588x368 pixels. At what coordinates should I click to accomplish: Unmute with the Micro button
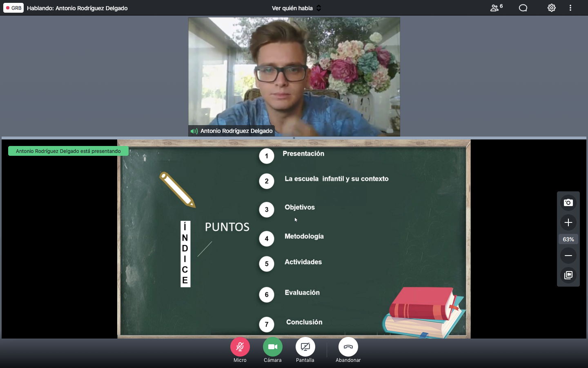click(x=240, y=347)
